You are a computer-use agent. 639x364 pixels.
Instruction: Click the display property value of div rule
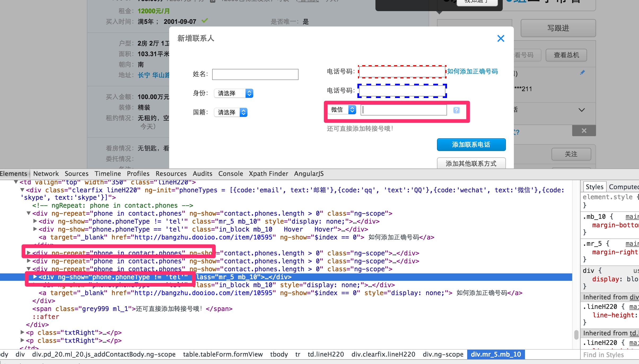(632, 279)
